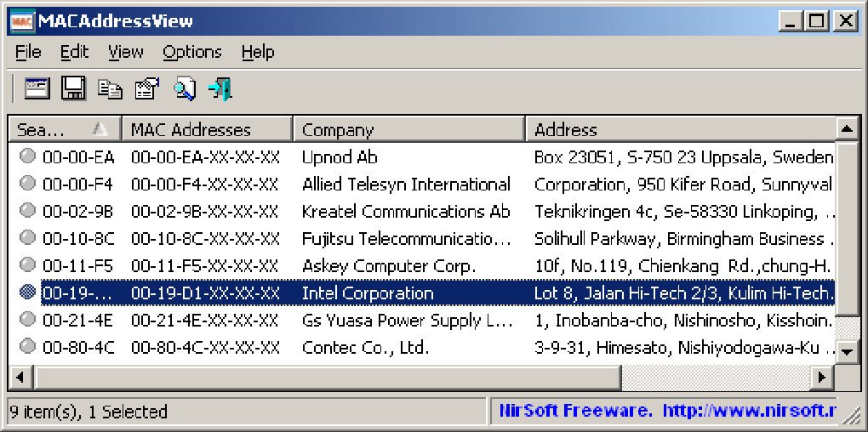Screen dimensions: 868x432
Task: Click the gray ball icon for 00-21-4E
Action: click(x=27, y=319)
